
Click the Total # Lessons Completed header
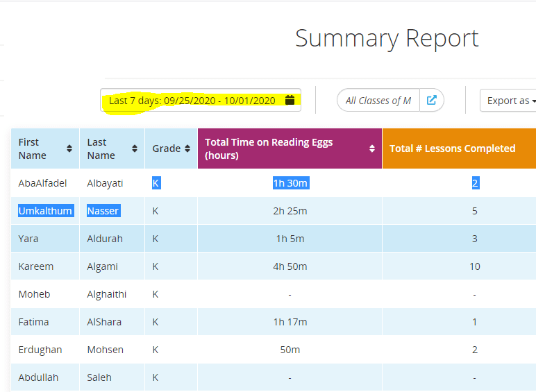click(459, 148)
